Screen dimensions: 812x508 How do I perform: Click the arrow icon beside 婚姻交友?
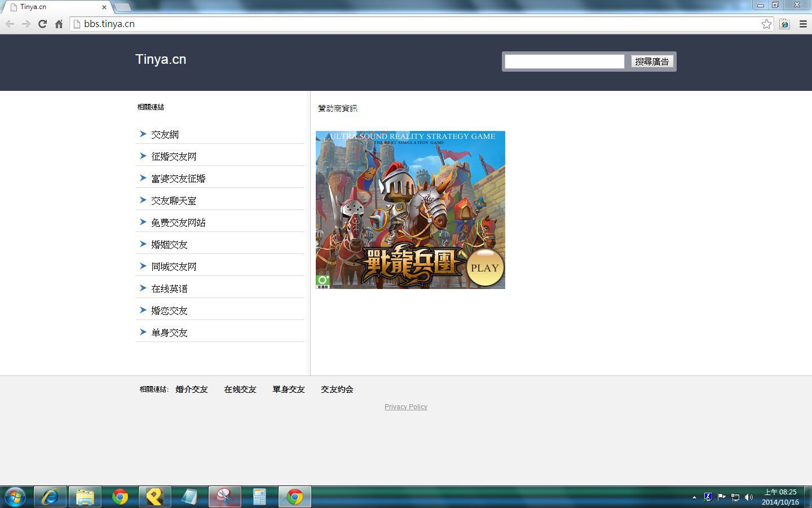tap(143, 244)
